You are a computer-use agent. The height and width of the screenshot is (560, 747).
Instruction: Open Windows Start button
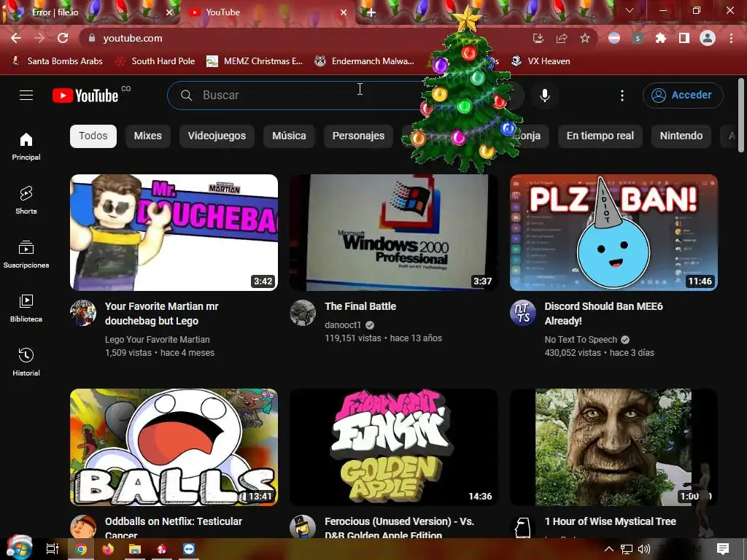tap(19, 548)
